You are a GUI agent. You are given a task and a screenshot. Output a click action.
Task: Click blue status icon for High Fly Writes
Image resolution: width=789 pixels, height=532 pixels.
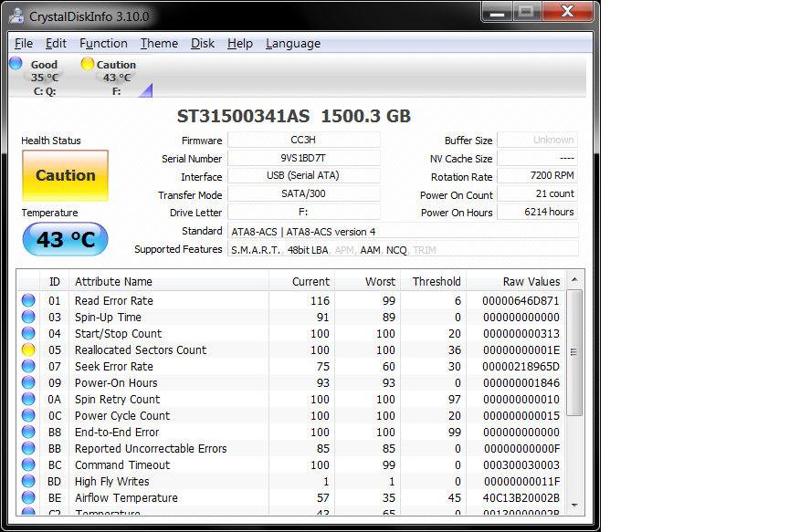click(x=28, y=482)
